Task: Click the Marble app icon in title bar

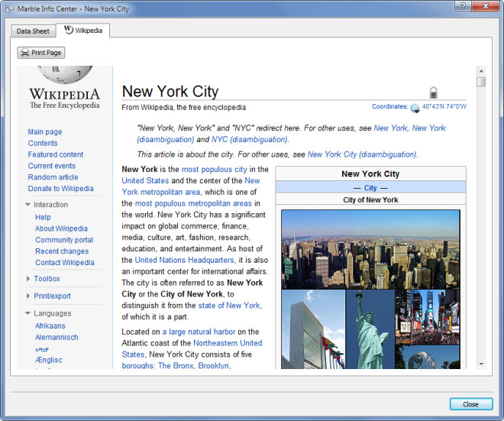Action: [x=9, y=9]
